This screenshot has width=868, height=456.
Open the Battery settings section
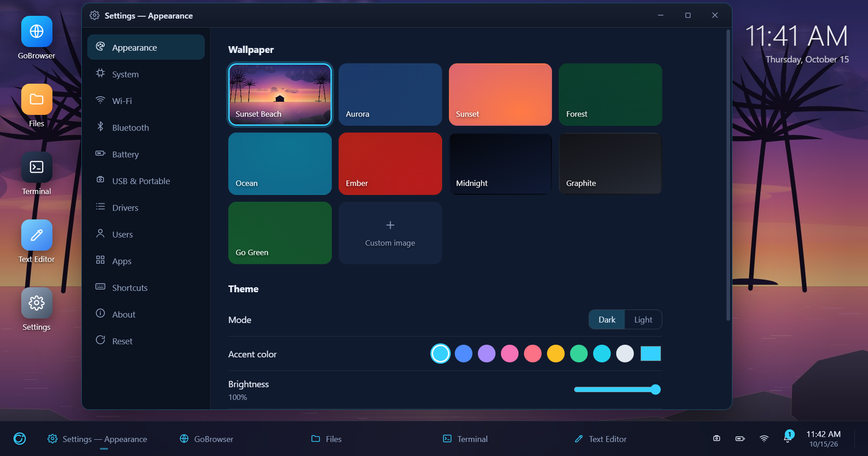pyautogui.click(x=146, y=154)
